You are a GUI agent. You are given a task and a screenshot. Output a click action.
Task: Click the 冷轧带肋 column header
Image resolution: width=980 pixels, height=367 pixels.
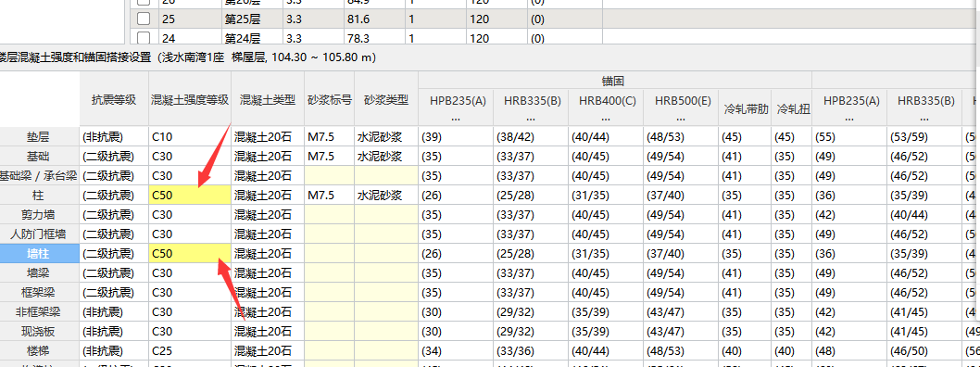(745, 108)
